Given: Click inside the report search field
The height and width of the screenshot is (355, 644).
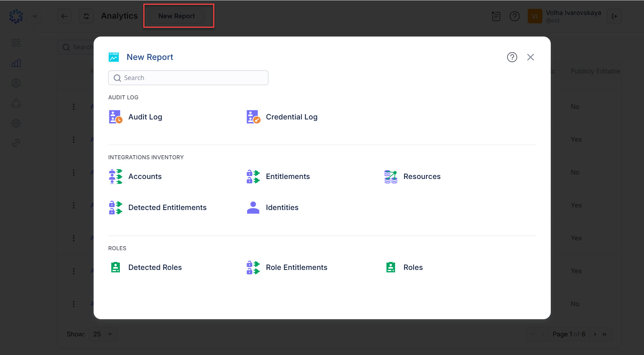Looking at the screenshot, I should click(188, 77).
